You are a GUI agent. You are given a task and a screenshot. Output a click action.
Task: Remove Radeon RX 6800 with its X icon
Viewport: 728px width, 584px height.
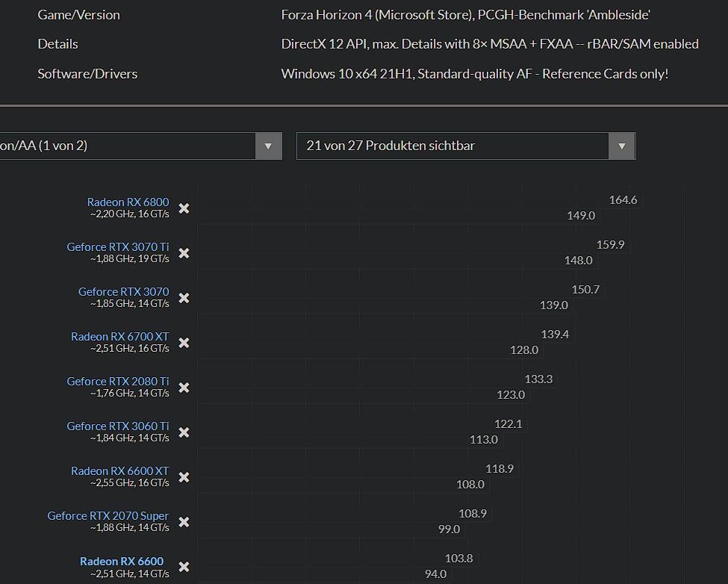[x=184, y=208]
